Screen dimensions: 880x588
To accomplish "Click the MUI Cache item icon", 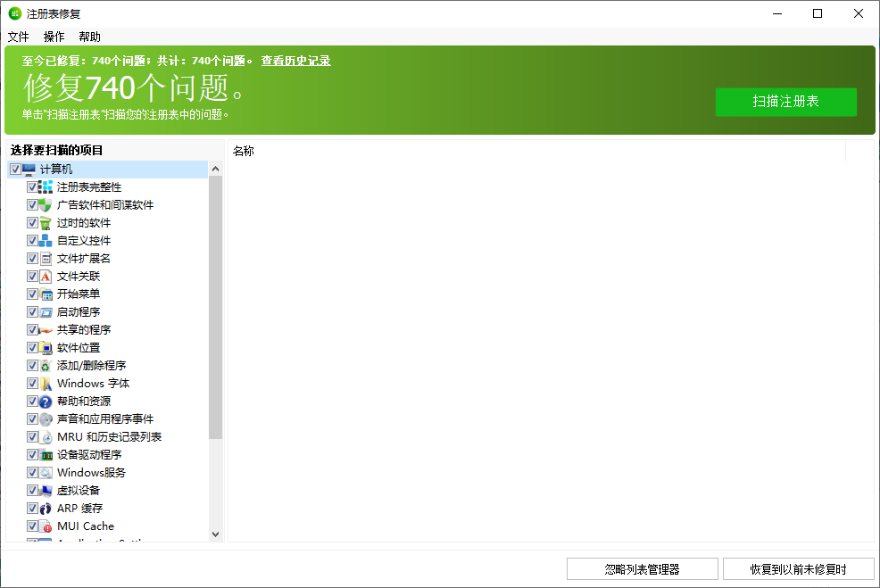I will coord(45,526).
